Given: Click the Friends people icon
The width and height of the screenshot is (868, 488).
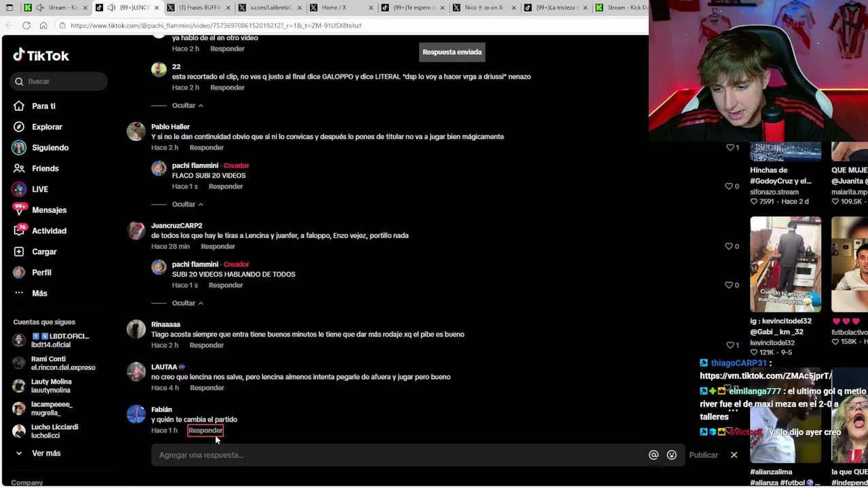Looking at the screenshot, I should [19, 169].
